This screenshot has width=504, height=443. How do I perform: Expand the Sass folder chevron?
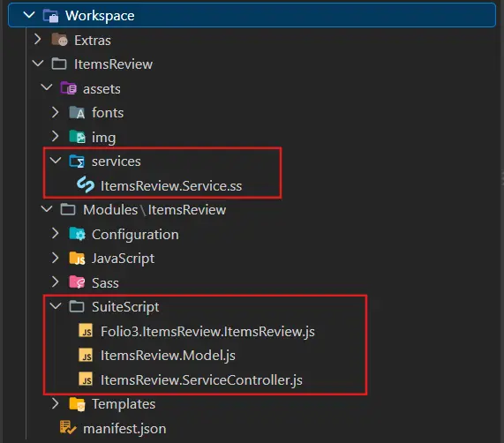coord(56,282)
